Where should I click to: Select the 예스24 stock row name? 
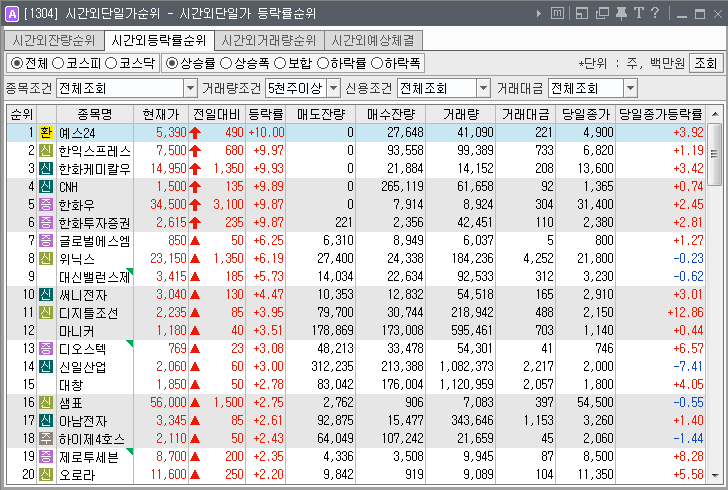77,133
